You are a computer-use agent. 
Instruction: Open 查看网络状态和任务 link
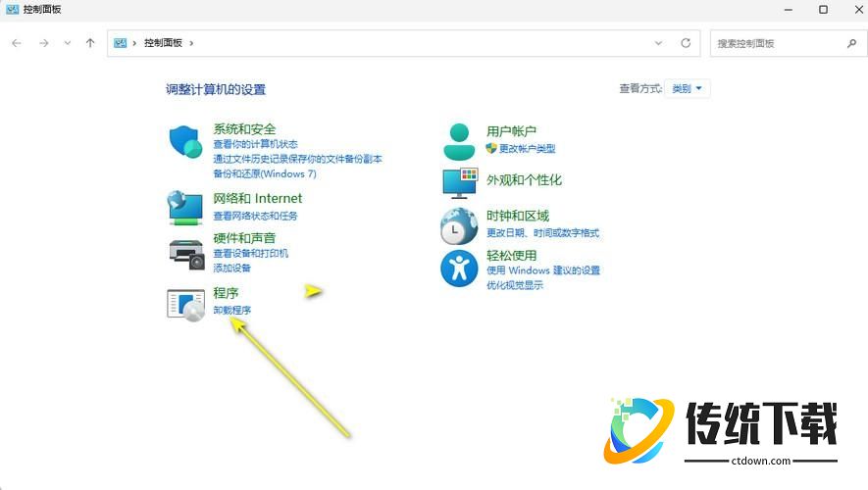256,216
